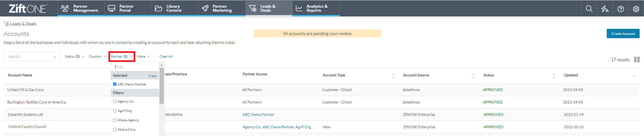Click the column layout icon beside results count

637,60
